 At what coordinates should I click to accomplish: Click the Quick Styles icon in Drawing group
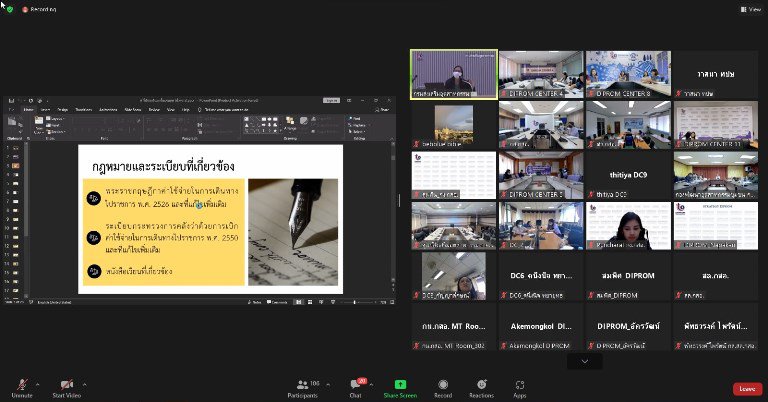click(304, 120)
